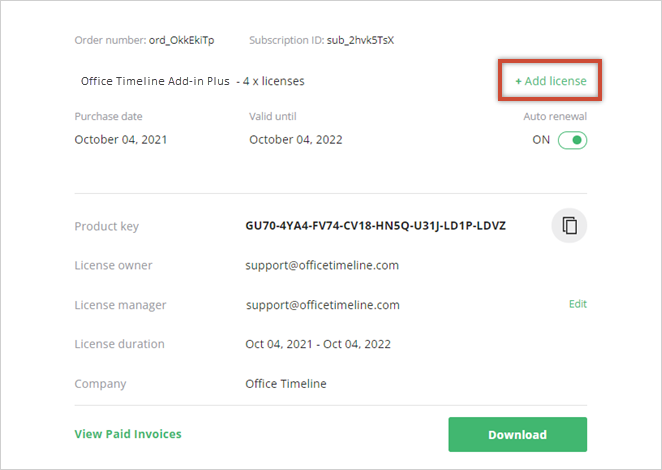Click the ON label beside the toggle
662x470 pixels.
coord(541,140)
